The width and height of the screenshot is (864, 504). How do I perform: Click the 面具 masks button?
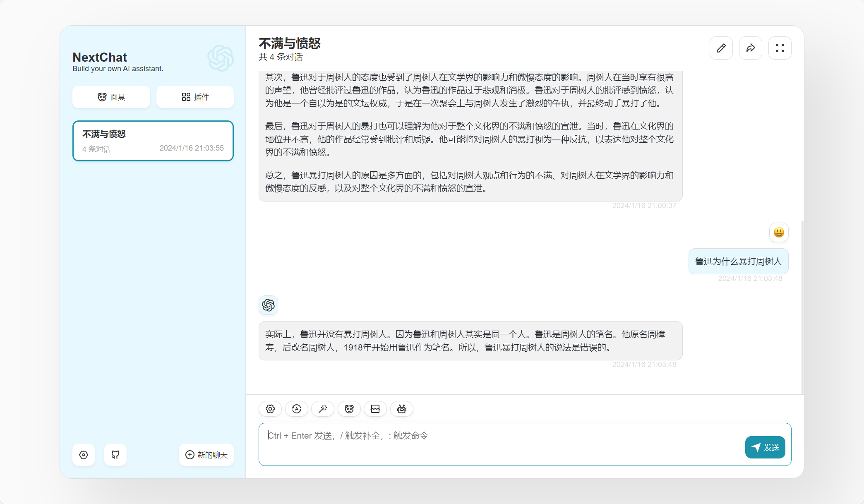(111, 97)
